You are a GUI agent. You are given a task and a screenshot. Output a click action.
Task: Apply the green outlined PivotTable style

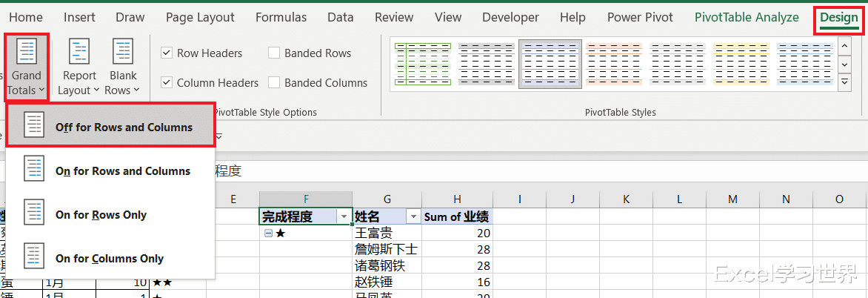422,64
